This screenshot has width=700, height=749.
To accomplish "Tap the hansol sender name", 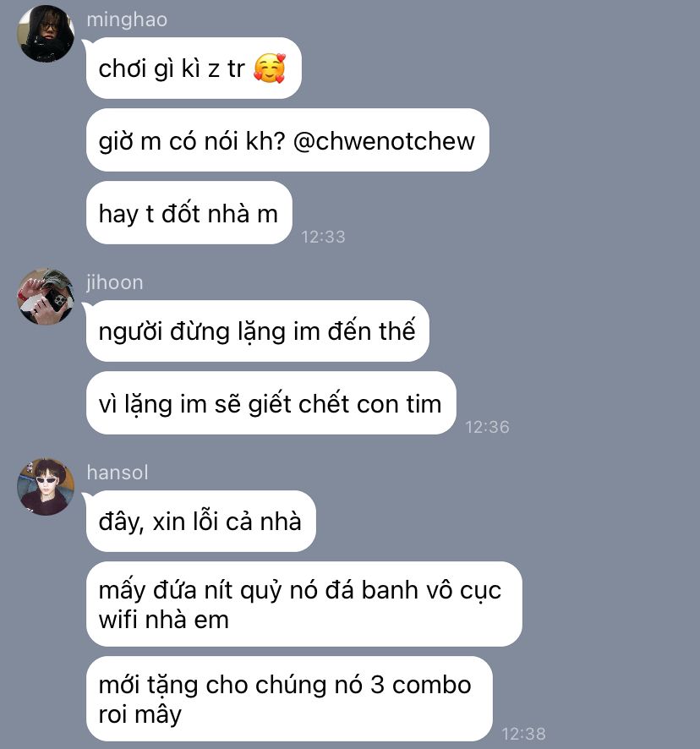I will tap(118, 473).
